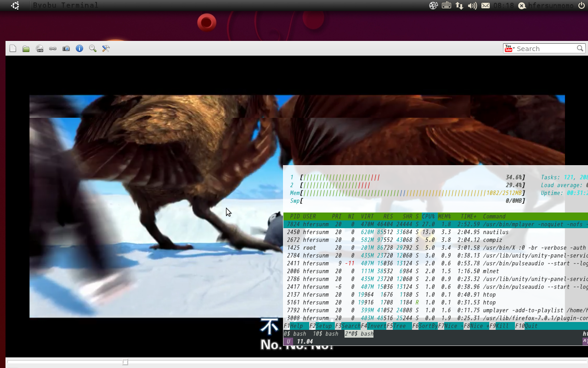Sort htop by the USER column header

tap(309, 216)
